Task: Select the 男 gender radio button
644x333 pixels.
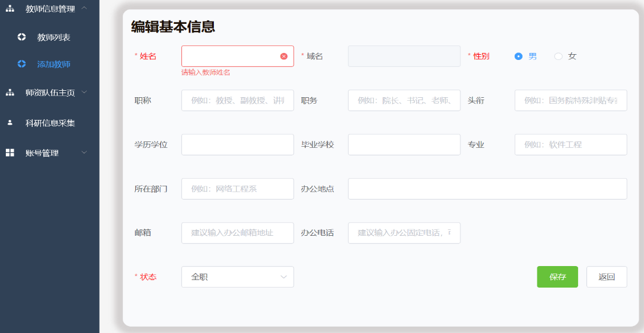Action: (519, 56)
